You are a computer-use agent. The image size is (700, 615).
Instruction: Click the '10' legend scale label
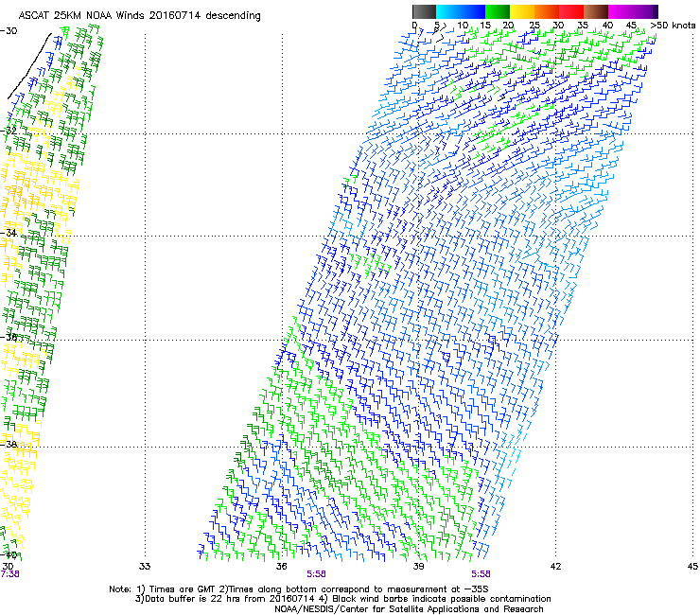(463, 26)
